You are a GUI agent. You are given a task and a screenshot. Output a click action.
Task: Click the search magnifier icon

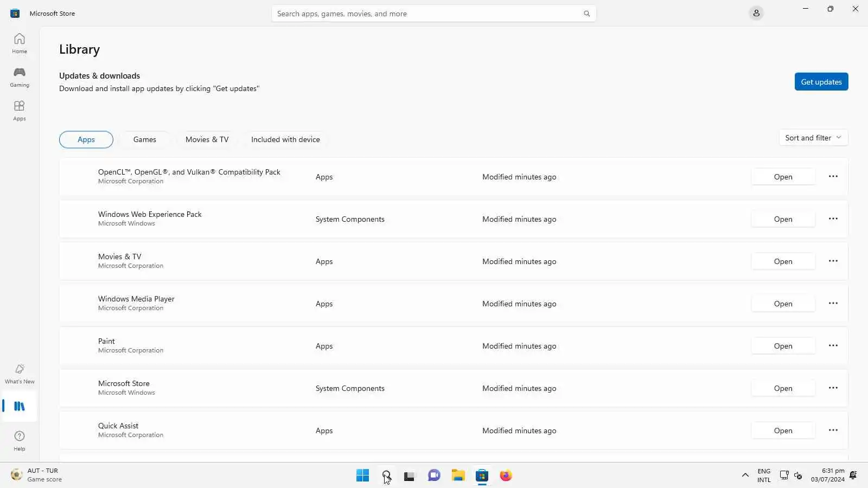click(586, 14)
